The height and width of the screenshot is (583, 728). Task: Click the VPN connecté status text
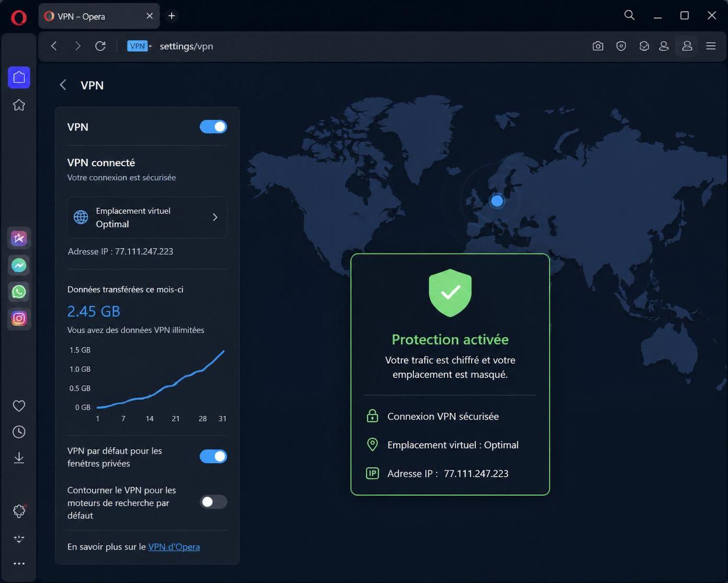101,163
